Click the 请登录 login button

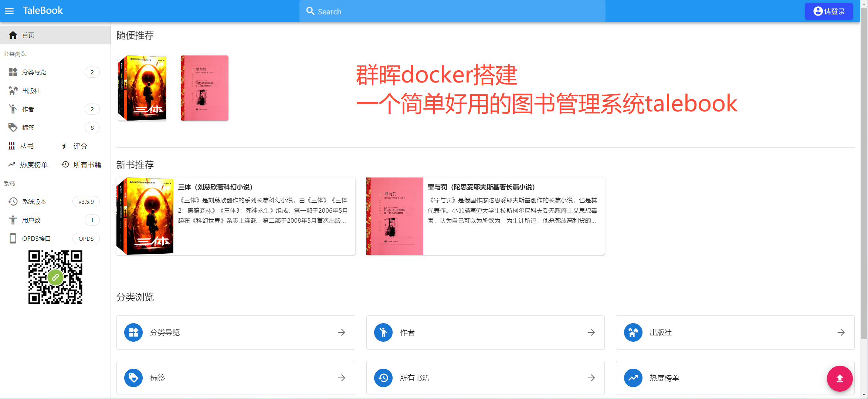[x=829, y=11]
